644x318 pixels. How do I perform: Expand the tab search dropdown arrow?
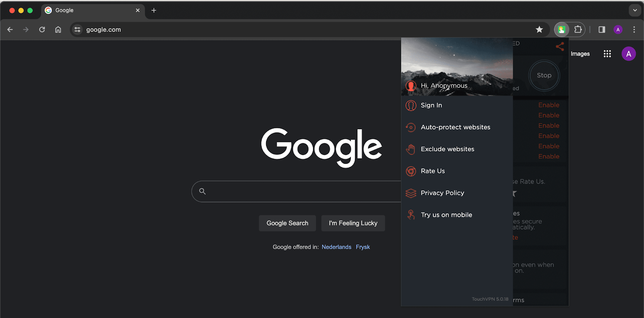coord(635,10)
